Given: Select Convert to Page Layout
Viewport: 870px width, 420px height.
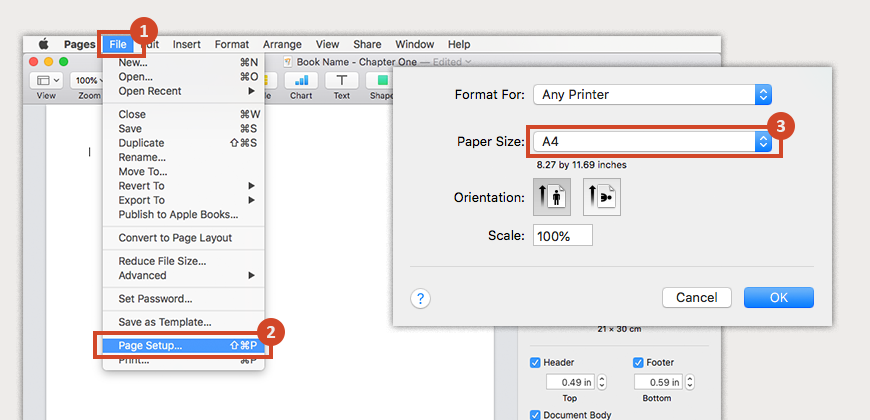Looking at the screenshot, I should (184, 238).
